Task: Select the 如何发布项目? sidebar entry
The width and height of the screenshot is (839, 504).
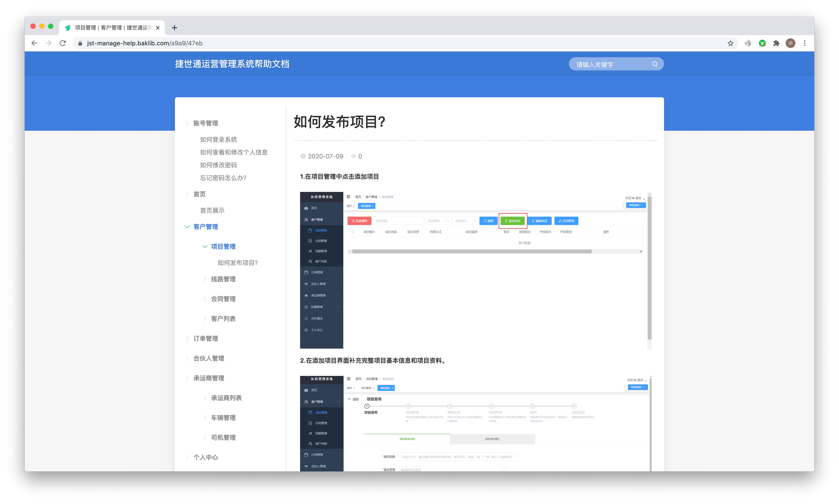Action: coord(238,263)
